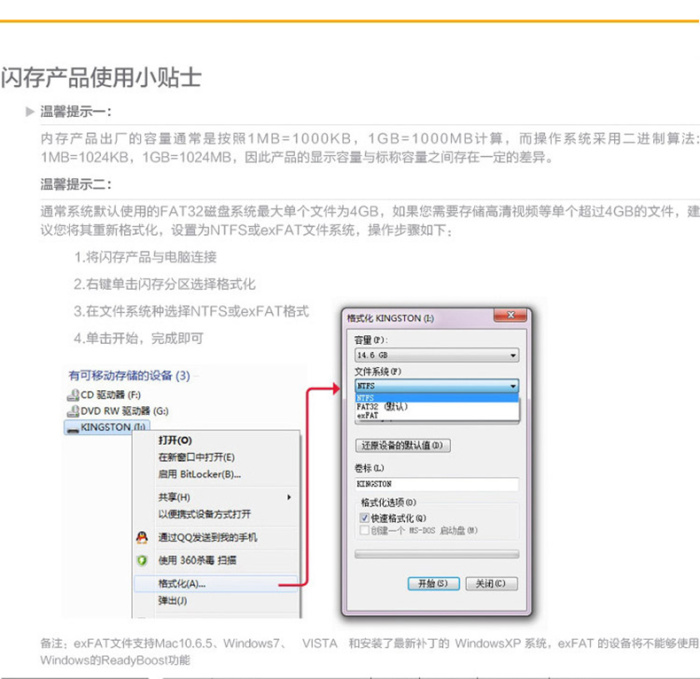Close the Format KINGSTON dialog
700x679 pixels.
click(x=510, y=315)
